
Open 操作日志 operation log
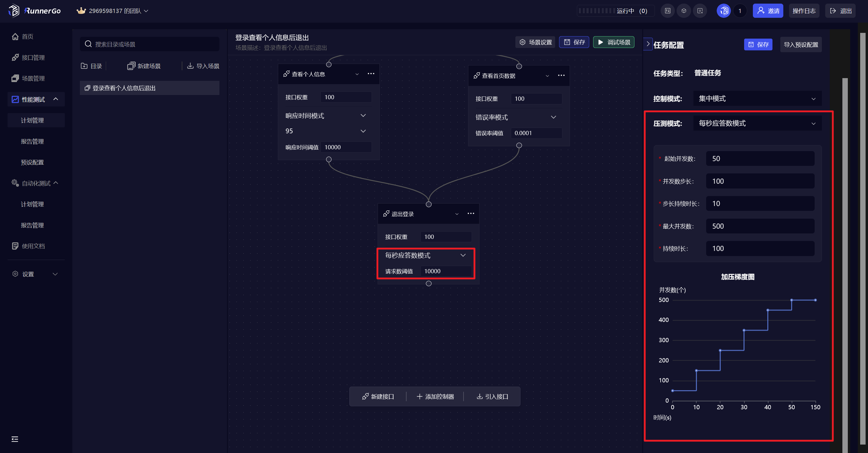pyautogui.click(x=804, y=11)
